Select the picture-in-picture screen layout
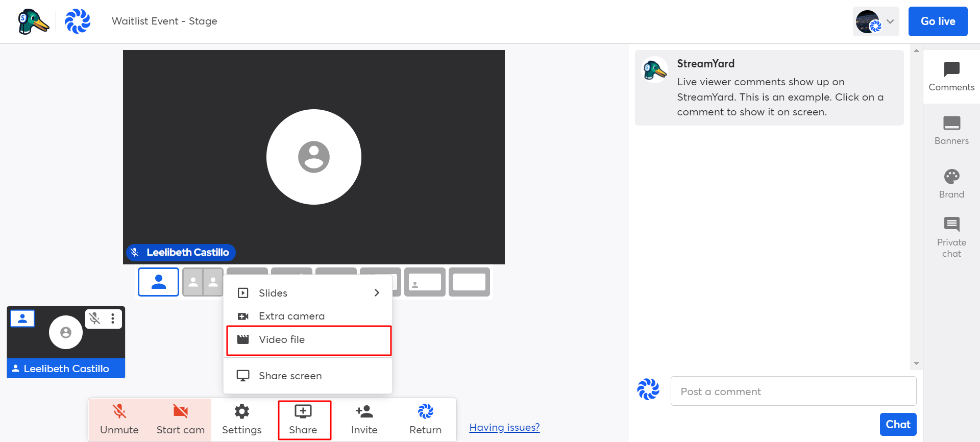 click(x=425, y=282)
